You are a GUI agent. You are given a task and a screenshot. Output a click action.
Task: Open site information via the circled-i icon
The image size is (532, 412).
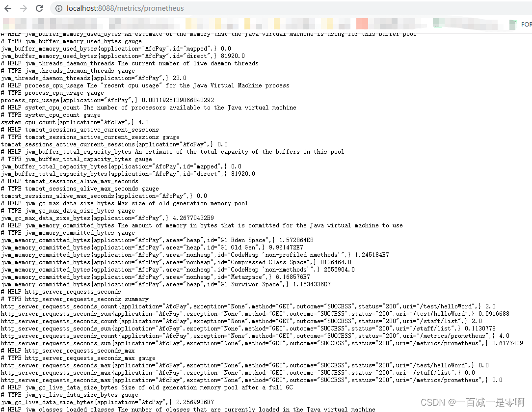point(58,8)
